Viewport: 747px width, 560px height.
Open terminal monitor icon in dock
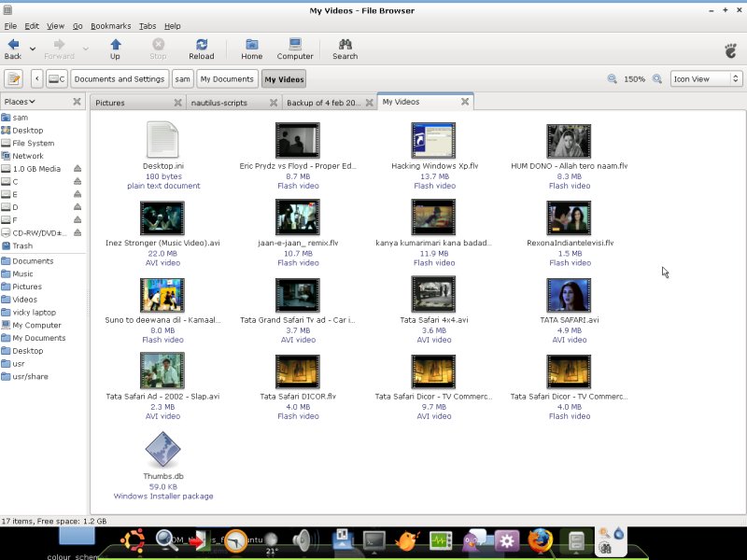tap(374, 541)
